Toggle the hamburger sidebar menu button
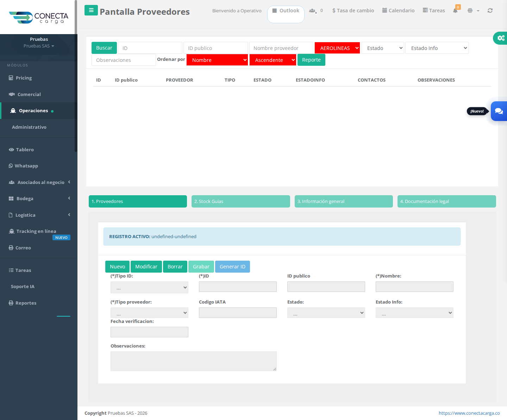 pos(91,10)
